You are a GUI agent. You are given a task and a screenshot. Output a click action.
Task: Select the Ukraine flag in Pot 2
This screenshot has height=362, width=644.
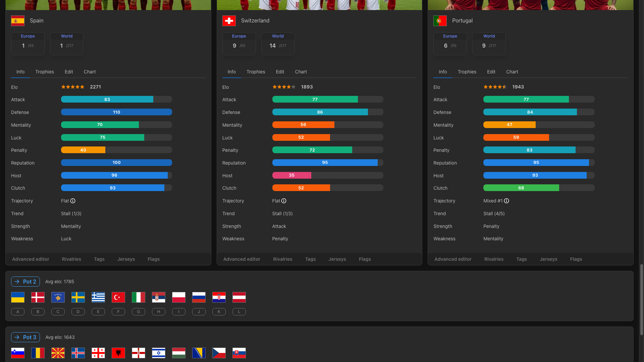[x=18, y=297]
